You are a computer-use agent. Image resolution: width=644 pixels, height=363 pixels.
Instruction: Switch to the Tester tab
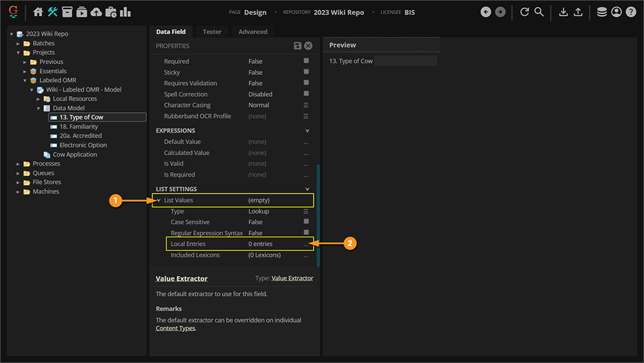[212, 32]
